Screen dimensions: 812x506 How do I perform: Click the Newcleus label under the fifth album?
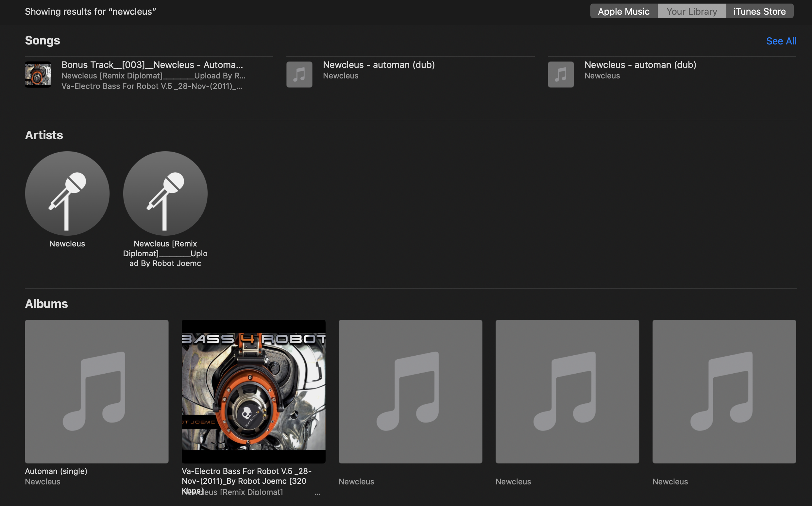(670, 481)
